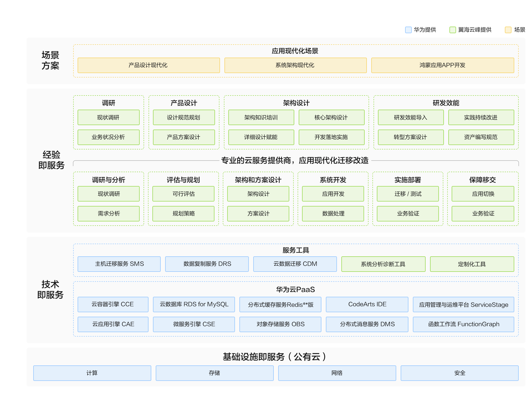Click the 云容器引擎 CCE box
Screen dimensions: 532x413
pyautogui.click(x=113, y=304)
